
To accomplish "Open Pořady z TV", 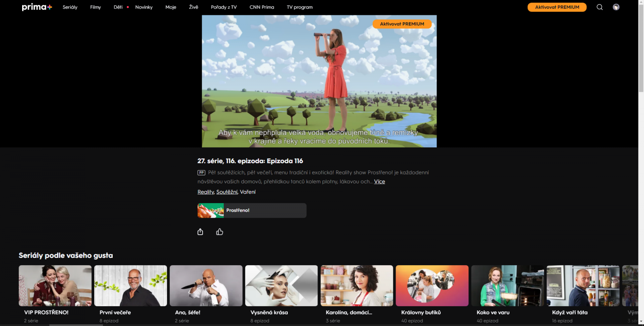I will (224, 7).
